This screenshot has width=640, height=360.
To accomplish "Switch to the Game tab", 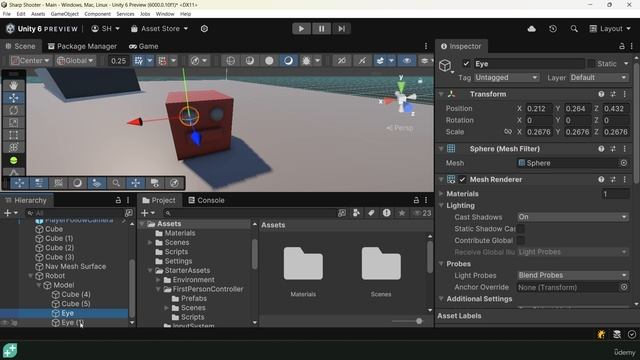I will (144, 46).
